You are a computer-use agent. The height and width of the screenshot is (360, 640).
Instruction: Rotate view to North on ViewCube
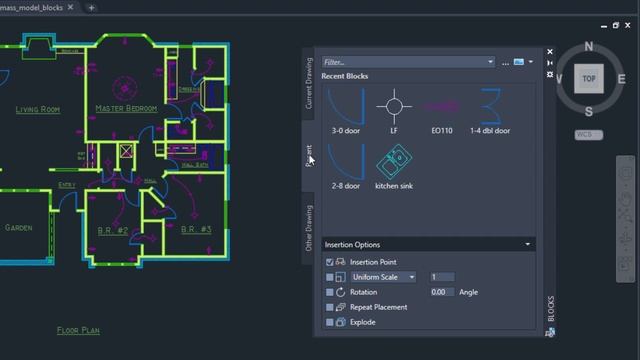pyautogui.click(x=589, y=46)
